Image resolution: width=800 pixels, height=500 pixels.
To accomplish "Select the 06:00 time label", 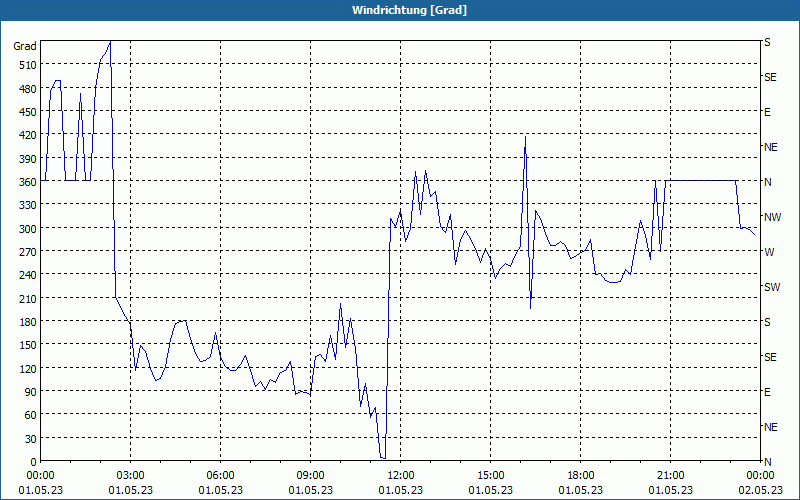I will (220, 476).
